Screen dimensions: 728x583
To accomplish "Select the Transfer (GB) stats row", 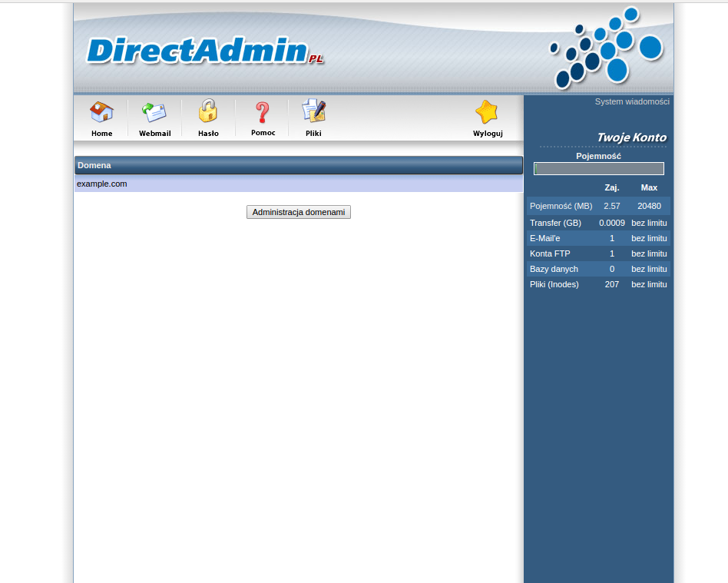I will click(598, 223).
